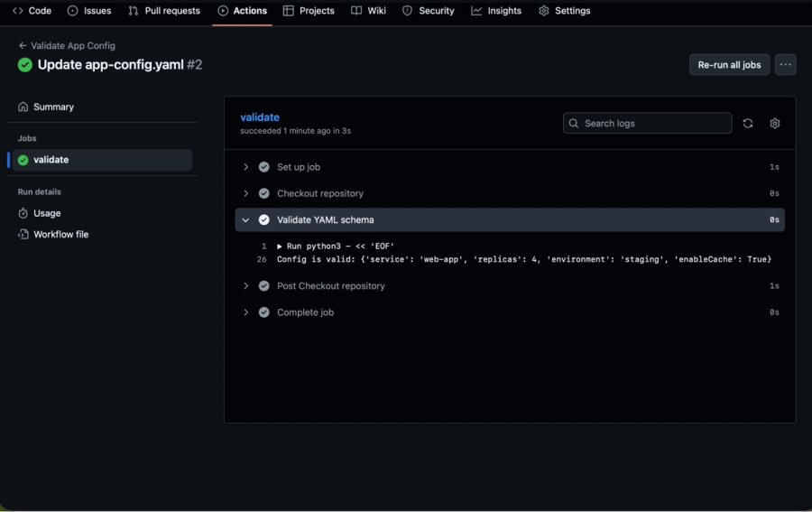Click the Validate YAML schema step name
This screenshot has height=512, width=812.
[x=325, y=219]
